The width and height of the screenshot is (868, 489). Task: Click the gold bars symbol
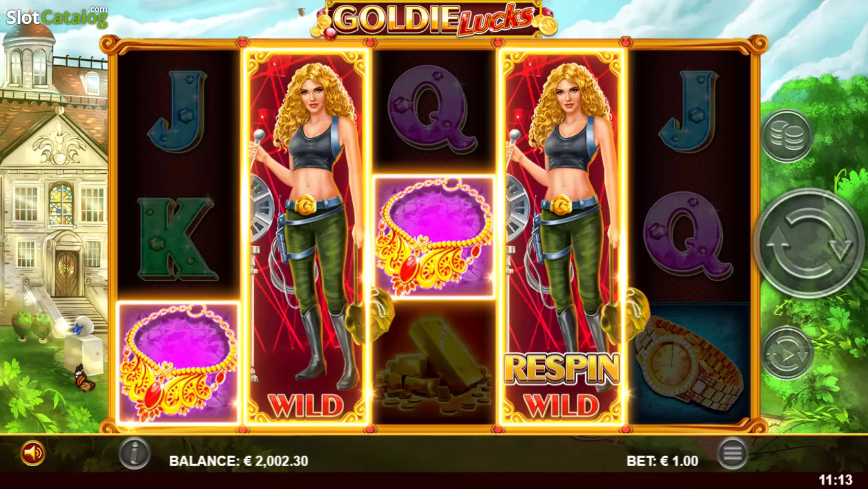click(434, 363)
